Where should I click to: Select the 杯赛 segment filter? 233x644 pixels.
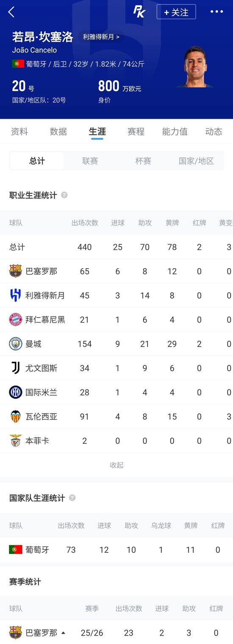143,161
